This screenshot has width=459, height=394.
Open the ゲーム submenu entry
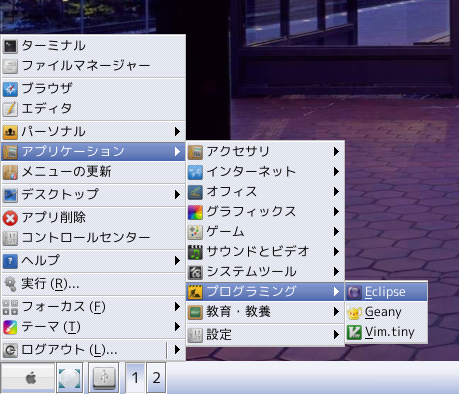[x=265, y=232]
